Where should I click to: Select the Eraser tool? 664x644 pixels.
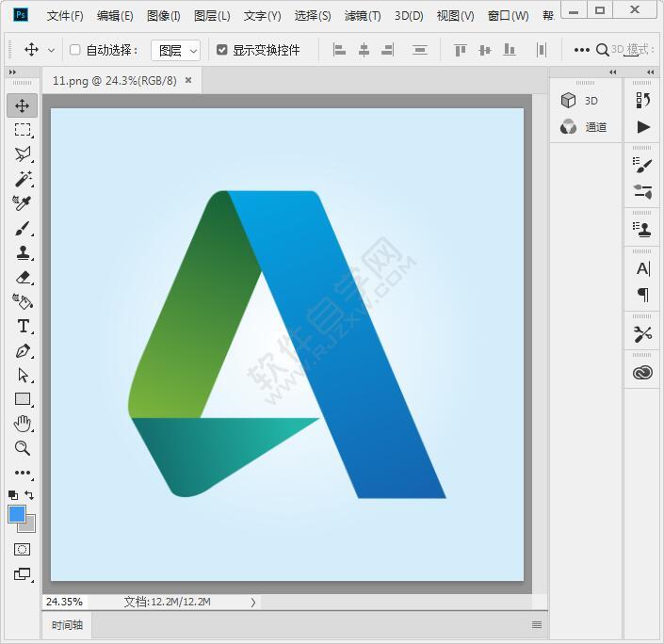pyautogui.click(x=23, y=277)
